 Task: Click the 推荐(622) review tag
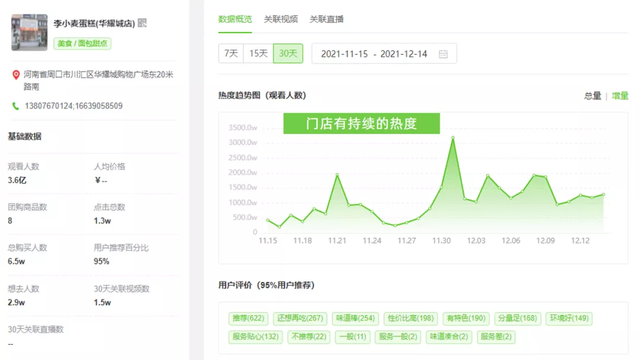point(248,318)
